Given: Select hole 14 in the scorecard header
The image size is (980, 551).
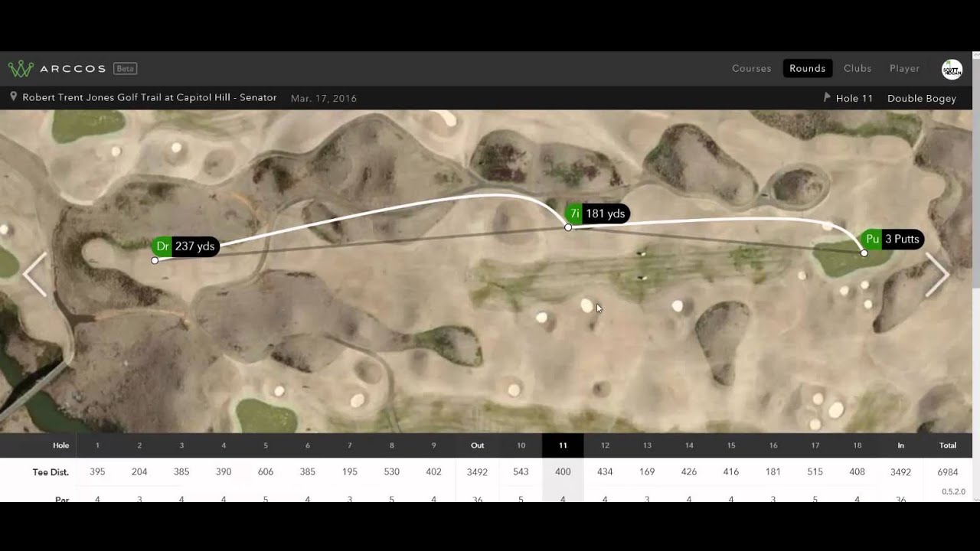Looking at the screenshot, I should pyautogui.click(x=689, y=445).
